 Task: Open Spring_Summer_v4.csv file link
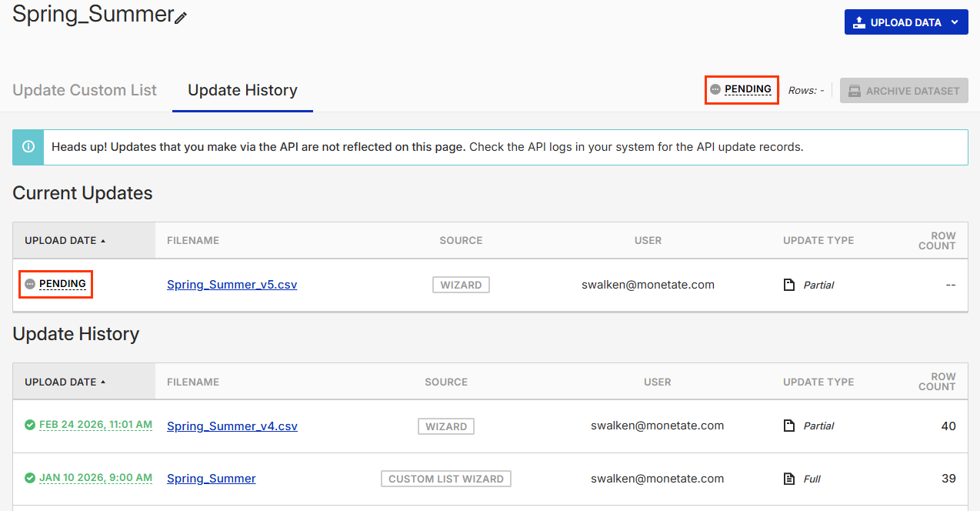[x=232, y=426]
